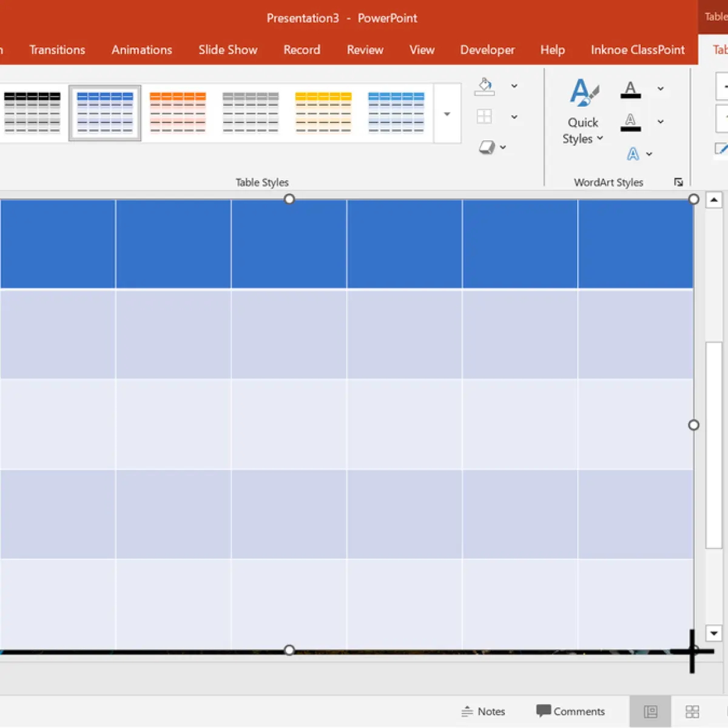The height and width of the screenshot is (728, 728).
Task: Switch to the Animations tab
Action: point(141,50)
